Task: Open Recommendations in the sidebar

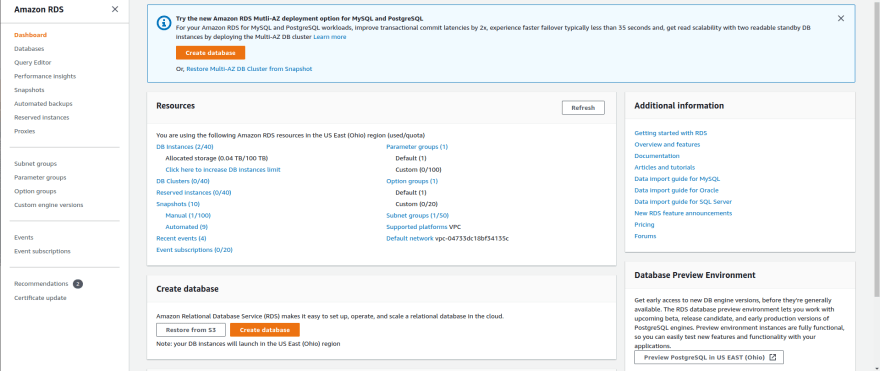Action: point(41,284)
